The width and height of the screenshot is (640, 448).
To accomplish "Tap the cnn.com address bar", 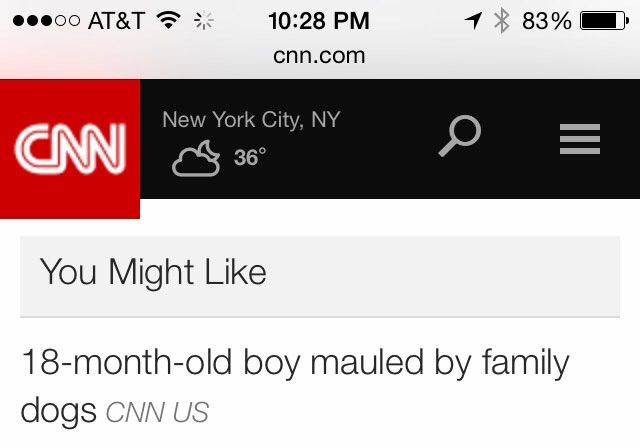I will coord(319,55).
